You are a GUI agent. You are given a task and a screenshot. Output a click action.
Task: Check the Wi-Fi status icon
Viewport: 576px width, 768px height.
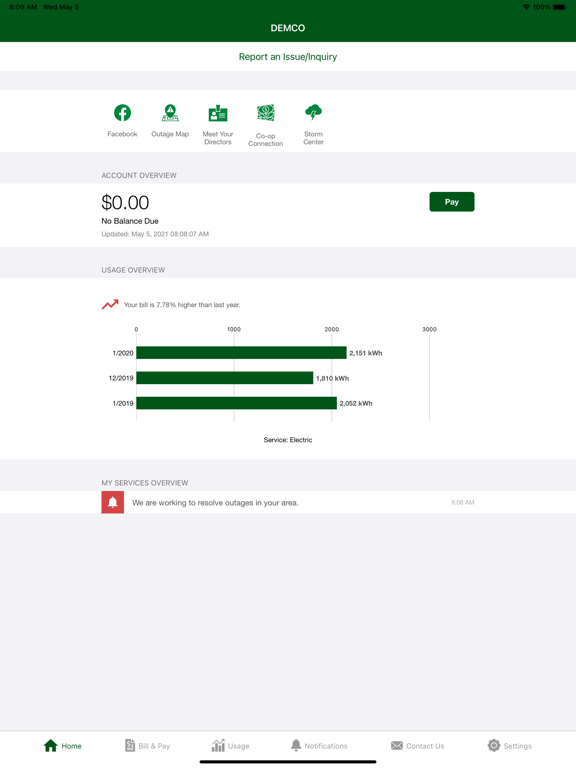(x=526, y=7)
